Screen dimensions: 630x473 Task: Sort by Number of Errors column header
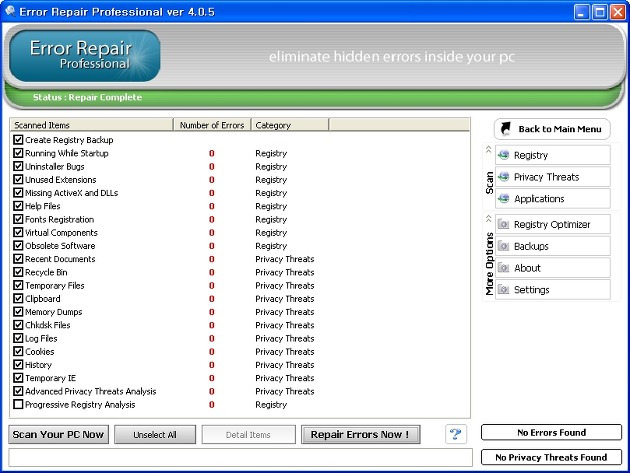tap(212, 125)
